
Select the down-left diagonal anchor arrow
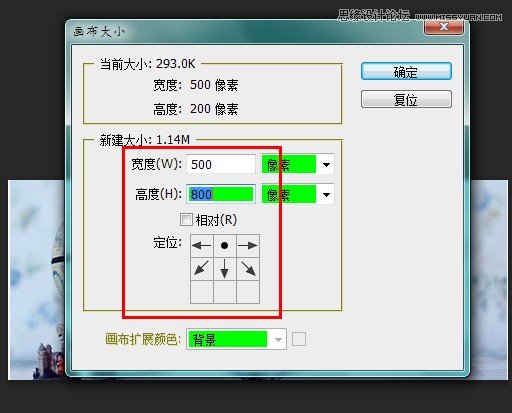[x=202, y=269]
